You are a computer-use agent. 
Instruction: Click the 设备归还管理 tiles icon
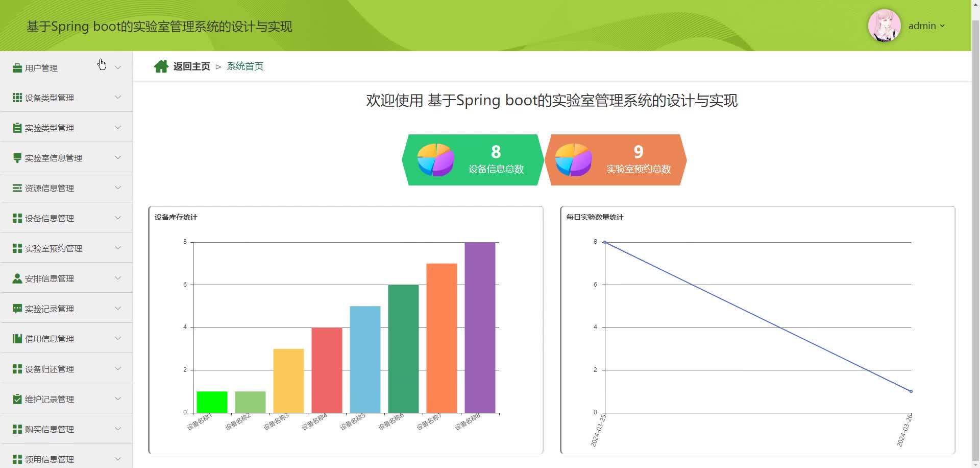[x=17, y=369]
